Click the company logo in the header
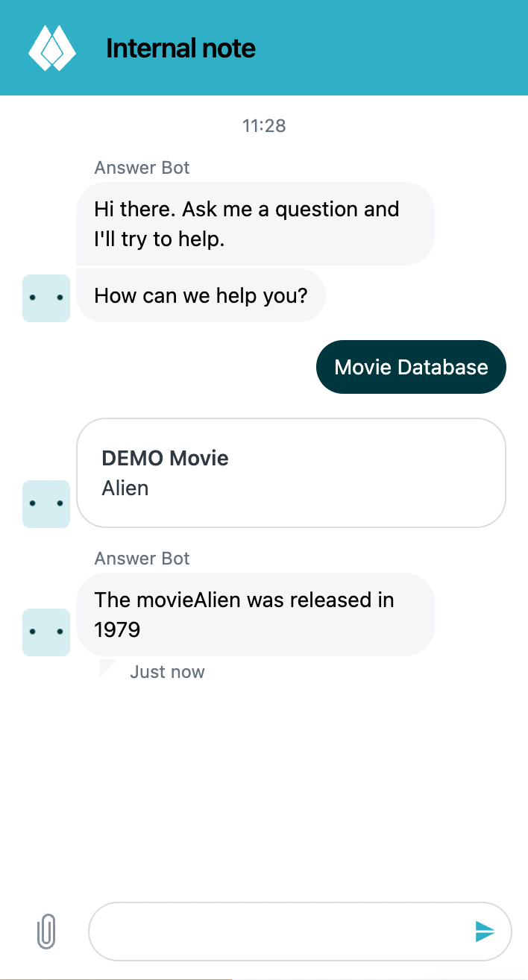Viewport: 528px width, 980px height. tap(52, 48)
